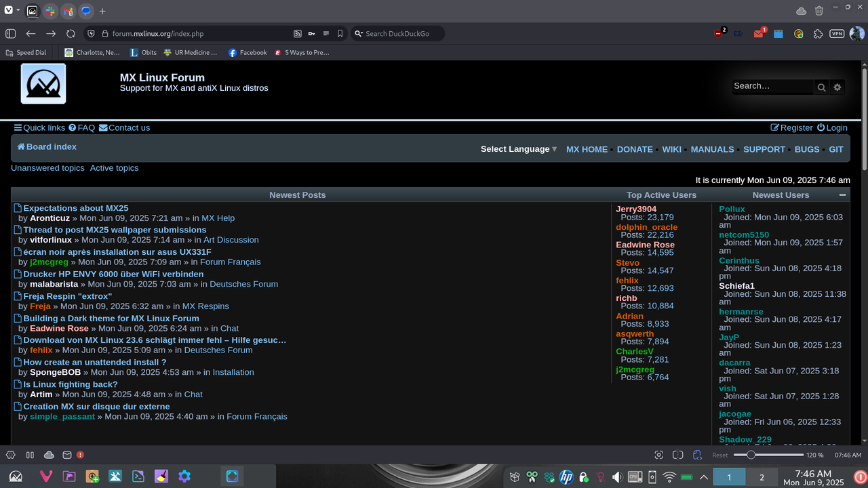
Task: Click the capture page camera icon
Action: 658,455
